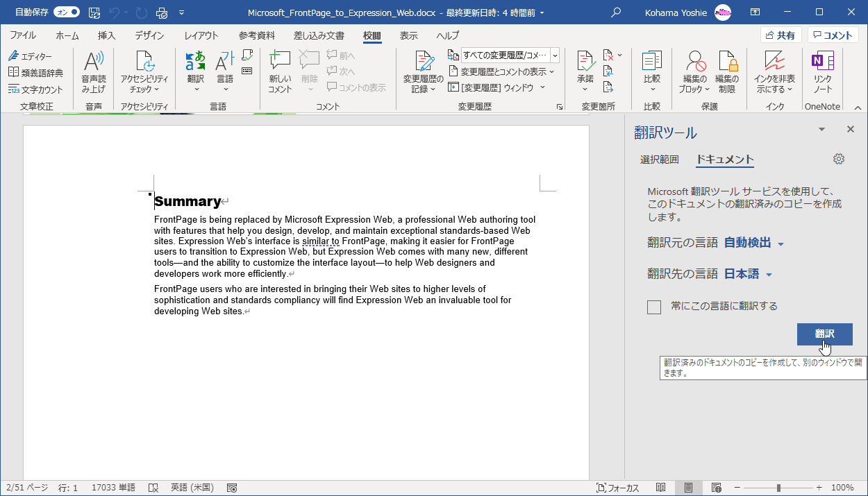Open the ファイル tab
This screenshot has width=868, height=496.
pyautogui.click(x=23, y=35)
